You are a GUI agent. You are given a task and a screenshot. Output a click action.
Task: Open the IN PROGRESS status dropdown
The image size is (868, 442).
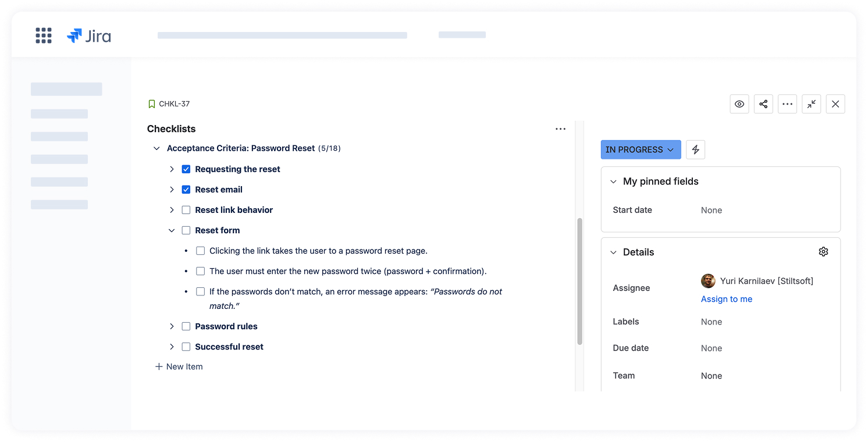pyautogui.click(x=640, y=149)
